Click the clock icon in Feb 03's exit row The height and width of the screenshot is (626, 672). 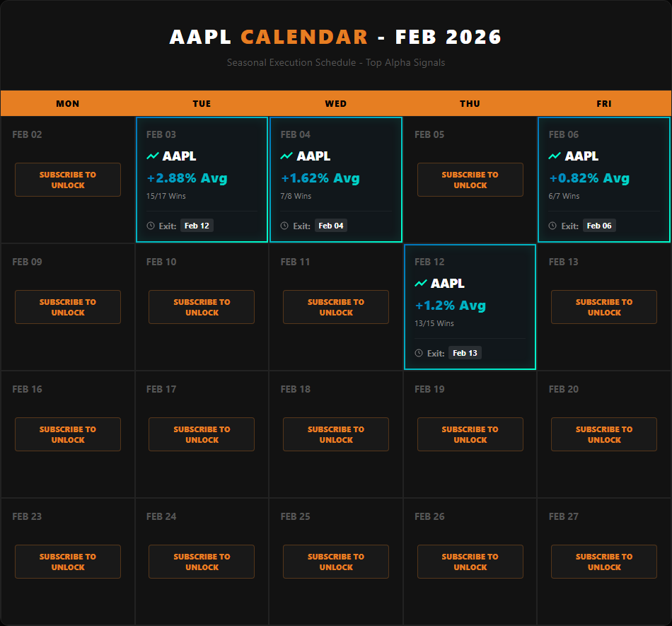click(149, 225)
